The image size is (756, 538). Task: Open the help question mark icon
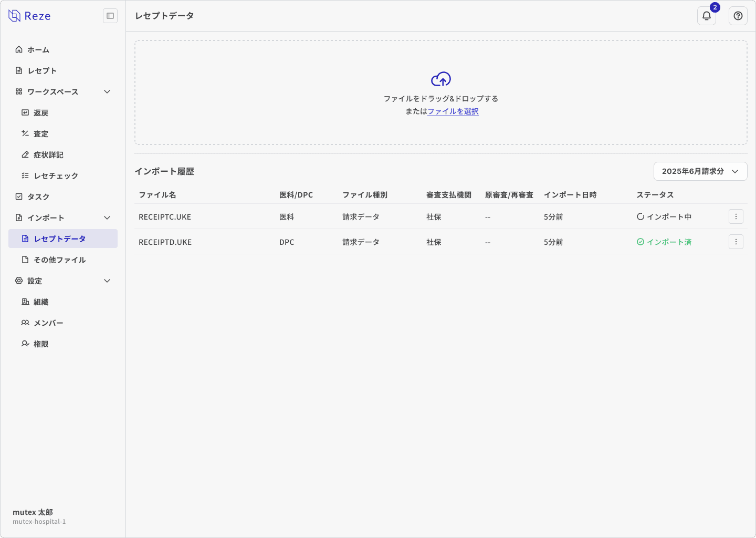[738, 16]
